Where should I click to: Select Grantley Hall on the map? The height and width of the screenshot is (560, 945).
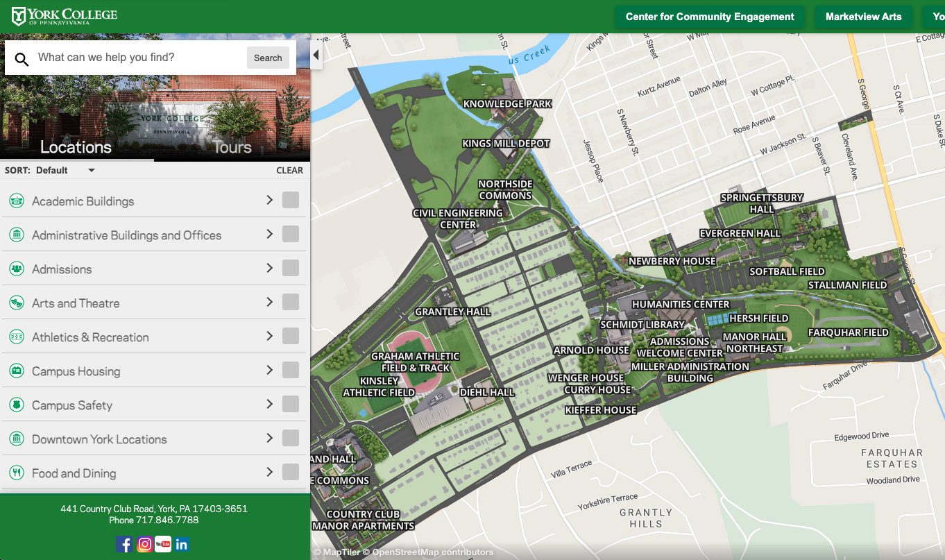pyautogui.click(x=453, y=312)
